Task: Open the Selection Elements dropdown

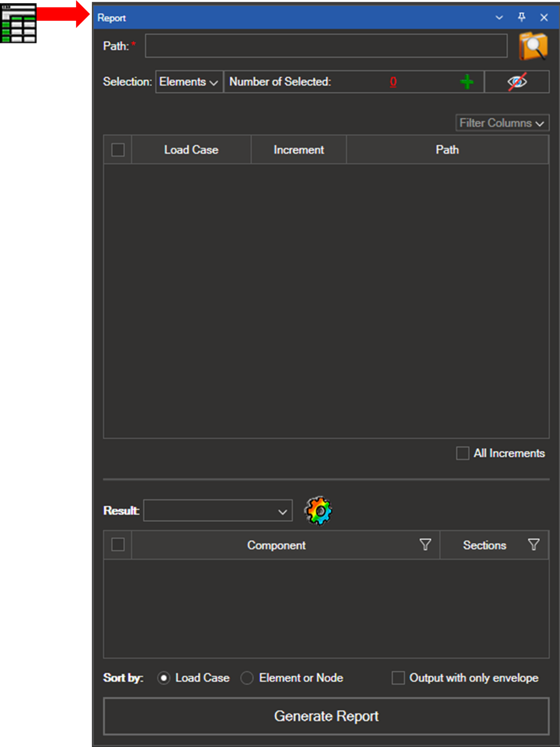Action: (x=189, y=82)
